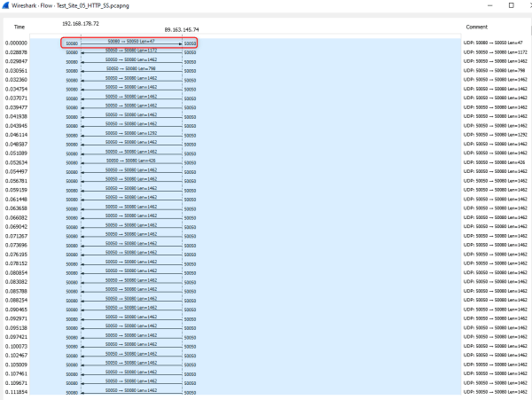This screenshot has height=400, width=532.
Task: Select the highlighted Len=47 flow arrow
Action: [x=130, y=43]
